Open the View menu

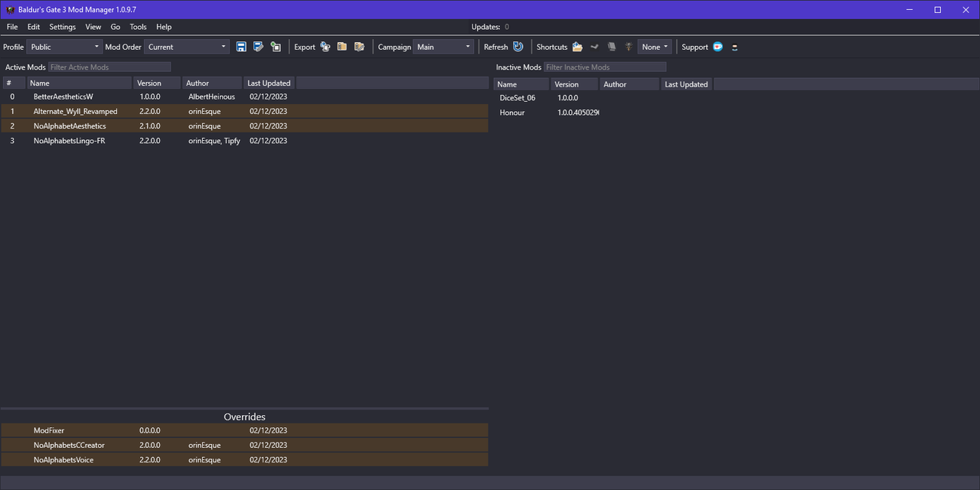[x=93, y=27]
